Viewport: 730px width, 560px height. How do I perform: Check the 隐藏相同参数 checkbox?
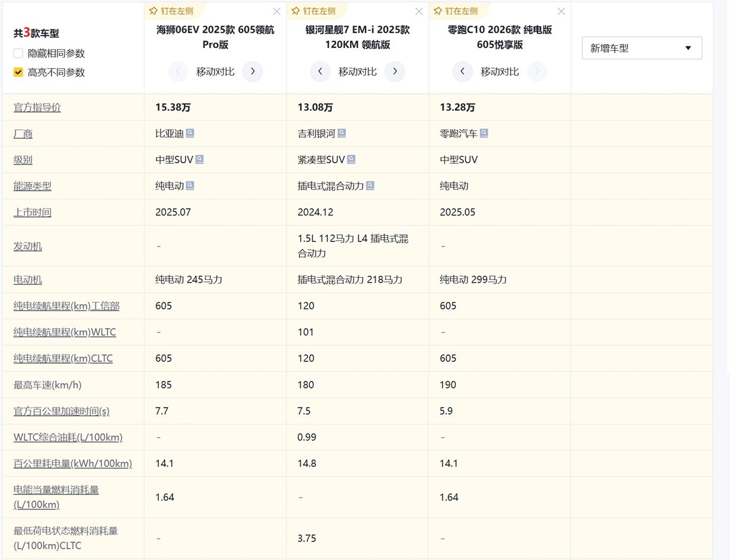(x=18, y=53)
